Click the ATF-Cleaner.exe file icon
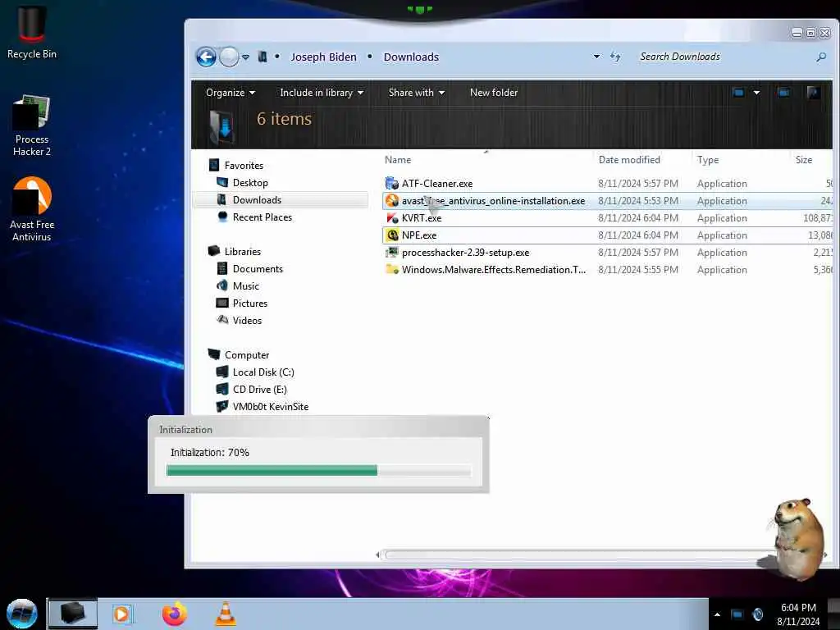 [392, 183]
